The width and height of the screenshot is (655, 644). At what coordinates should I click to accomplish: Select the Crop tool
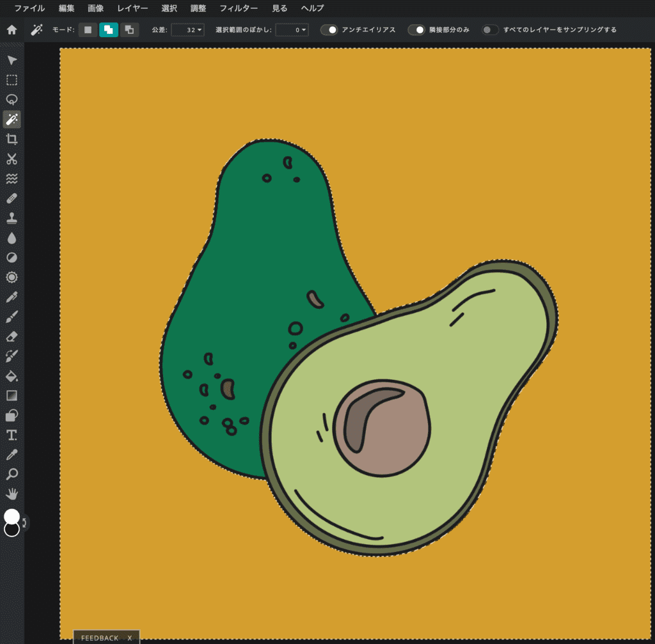[x=12, y=139]
